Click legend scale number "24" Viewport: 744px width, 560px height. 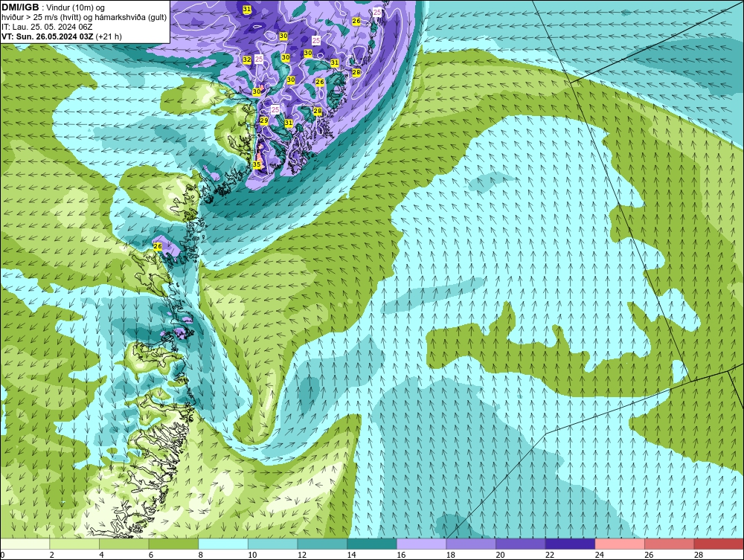tap(599, 555)
